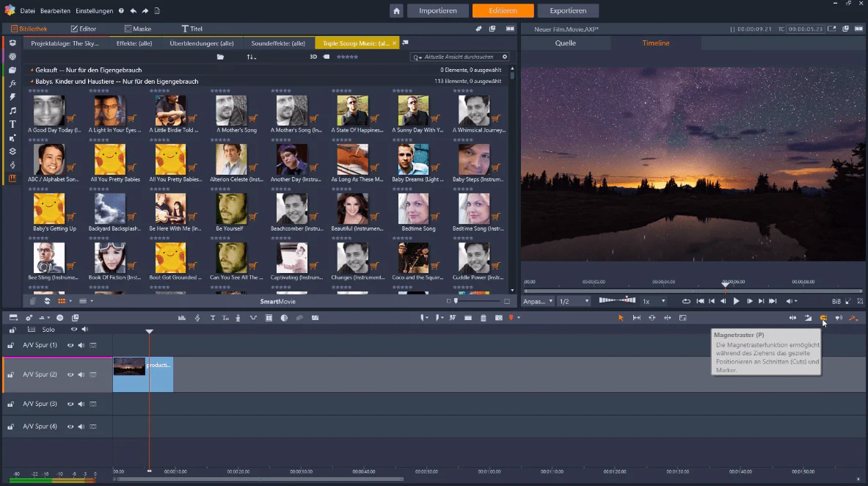Viewport: 868px width, 486px height.
Task: Switch to the Quelle preview tab
Action: click(566, 43)
